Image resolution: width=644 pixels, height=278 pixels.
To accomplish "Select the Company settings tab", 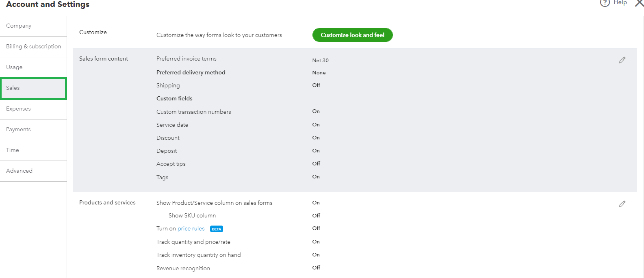I will 19,25.
